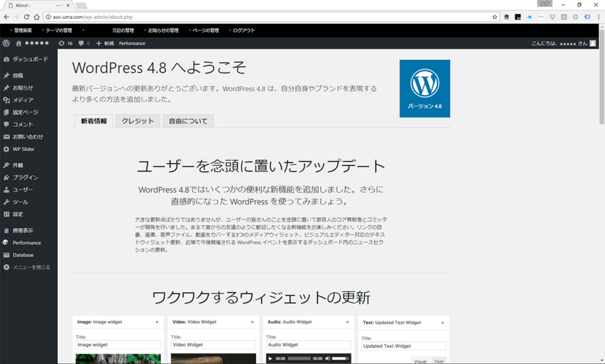Image resolution: width=605 pixels, height=364 pixels.
Task: Close the 'About' browser tab
Action: click(x=68, y=5)
